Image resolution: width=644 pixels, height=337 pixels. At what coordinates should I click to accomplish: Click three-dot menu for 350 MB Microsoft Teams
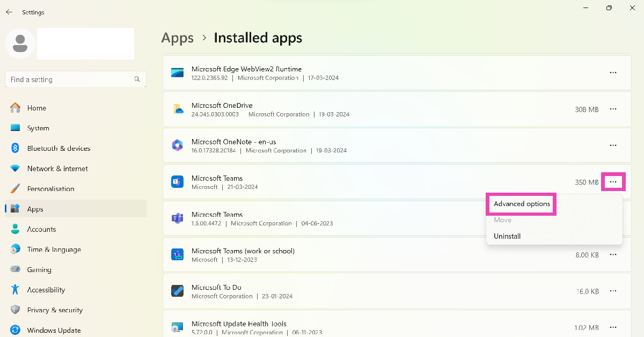[613, 182]
